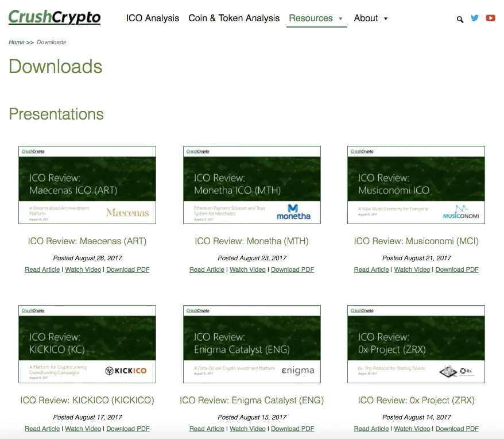The image size is (504, 439).
Task: Download PDF for Enigma Catalyst review
Action: [x=293, y=429]
